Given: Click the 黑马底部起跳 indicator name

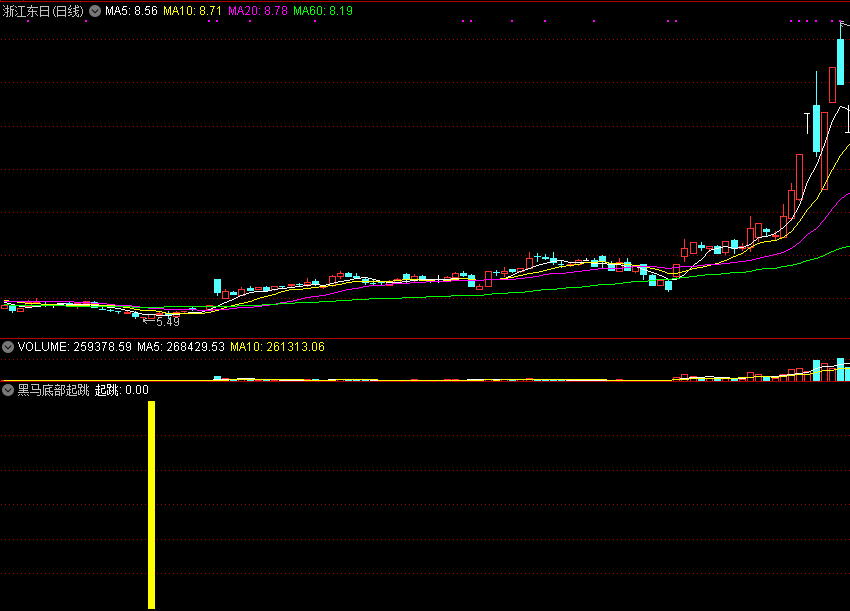Looking at the screenshot, I should coord(53,390).
